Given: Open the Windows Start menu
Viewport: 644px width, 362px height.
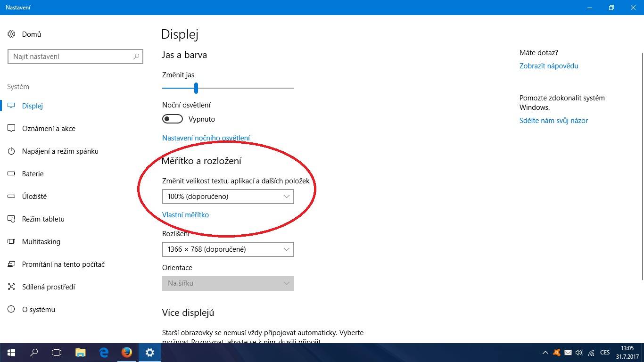Looking at the screenshot, I should pyautogui.click(x=11, y=353).
